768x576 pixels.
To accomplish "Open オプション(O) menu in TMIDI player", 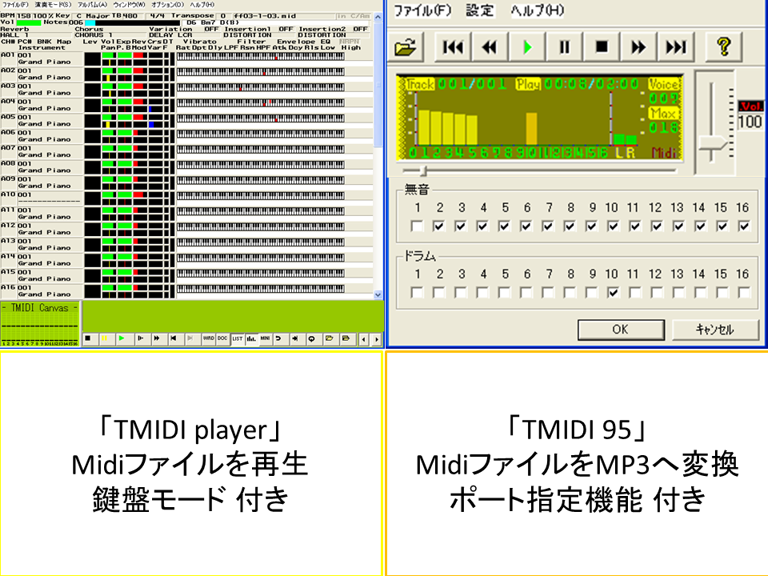I will tap(168, 4).
